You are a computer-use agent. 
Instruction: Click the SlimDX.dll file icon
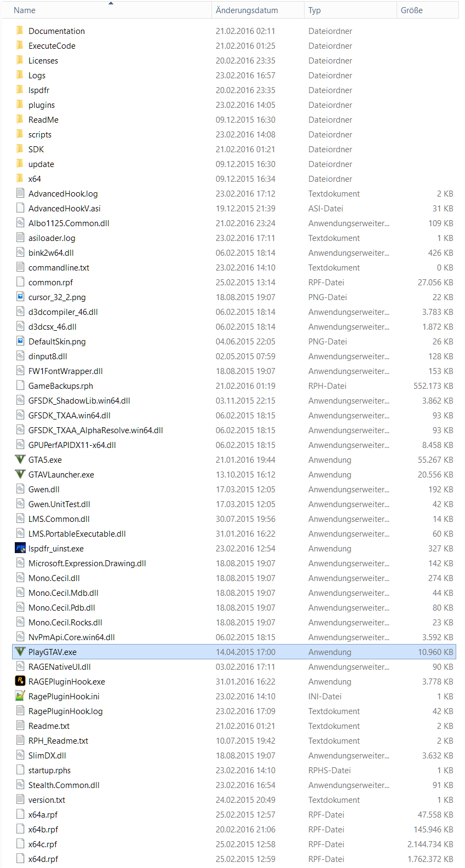click(20, 755)
